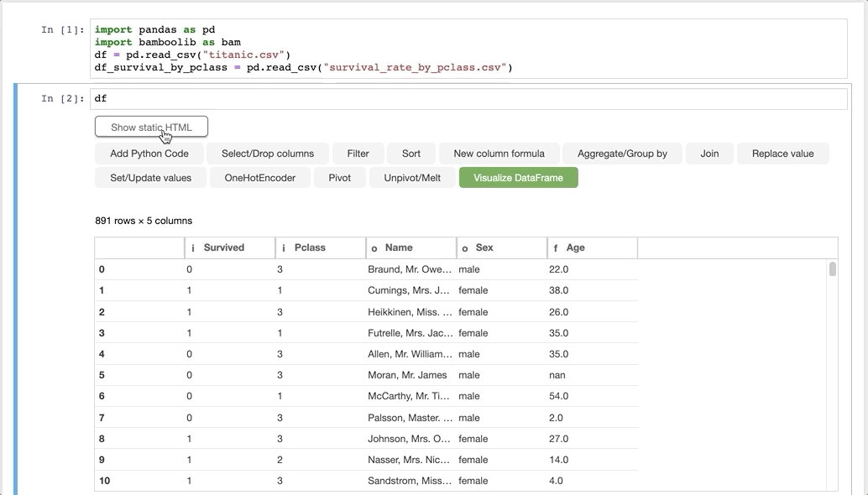
Task: Show static HTML of the DataFrame
Action: 151,127
